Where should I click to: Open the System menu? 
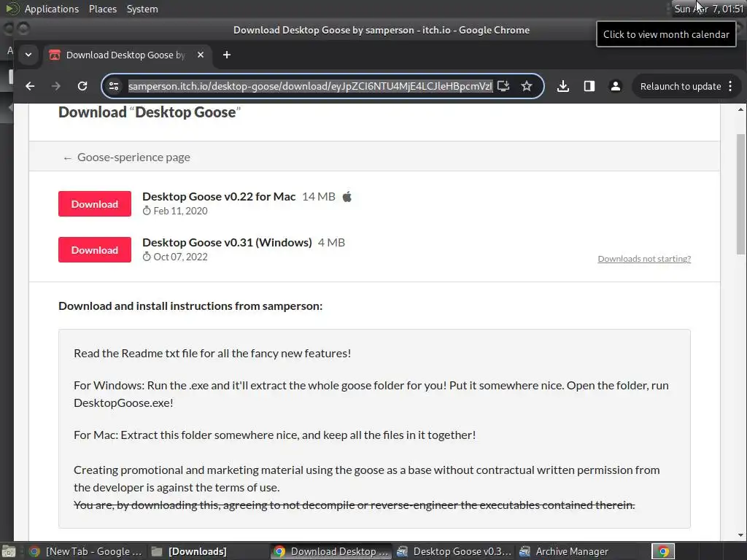tap(142, 9)
